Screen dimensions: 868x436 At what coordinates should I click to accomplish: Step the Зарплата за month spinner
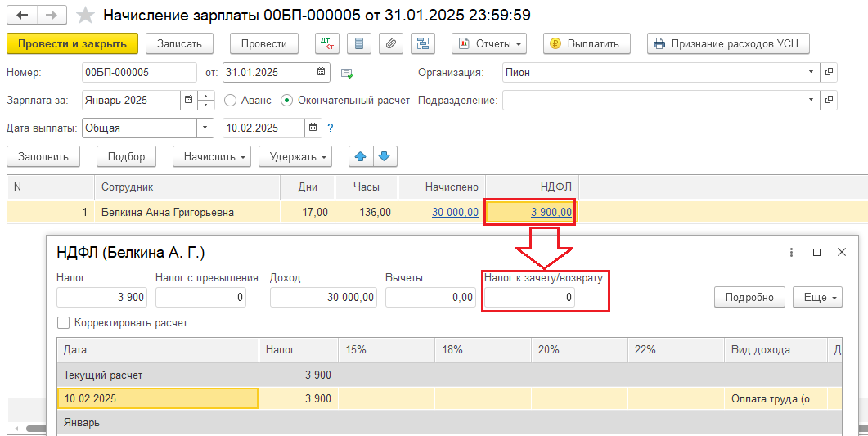[206, 100]
